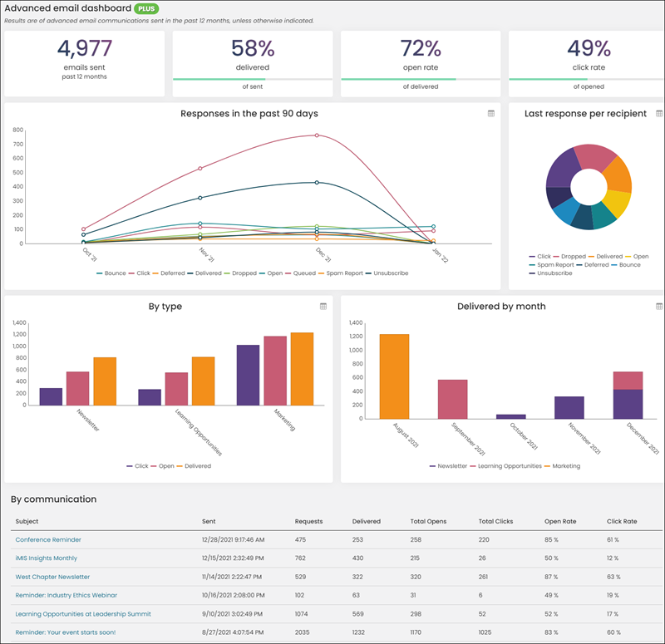Toggle Click series in By type legend
665x644 pixels.
137,466
